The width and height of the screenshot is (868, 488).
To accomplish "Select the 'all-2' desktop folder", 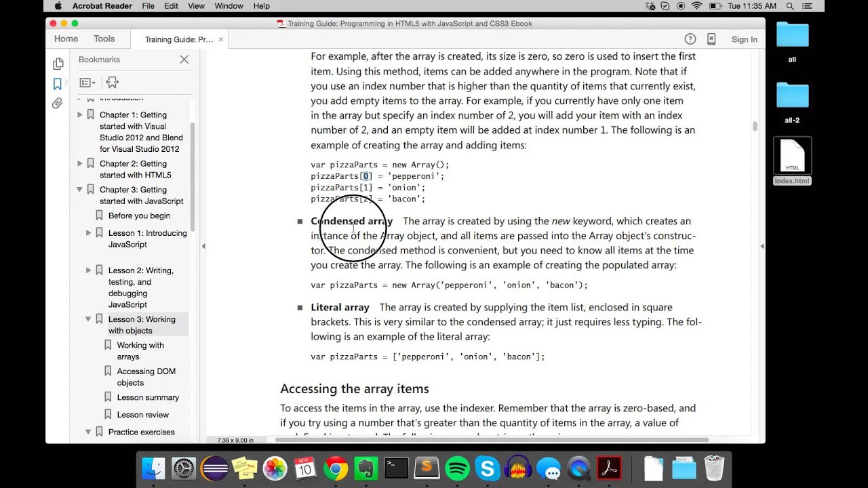I will [x=792, y=103].
